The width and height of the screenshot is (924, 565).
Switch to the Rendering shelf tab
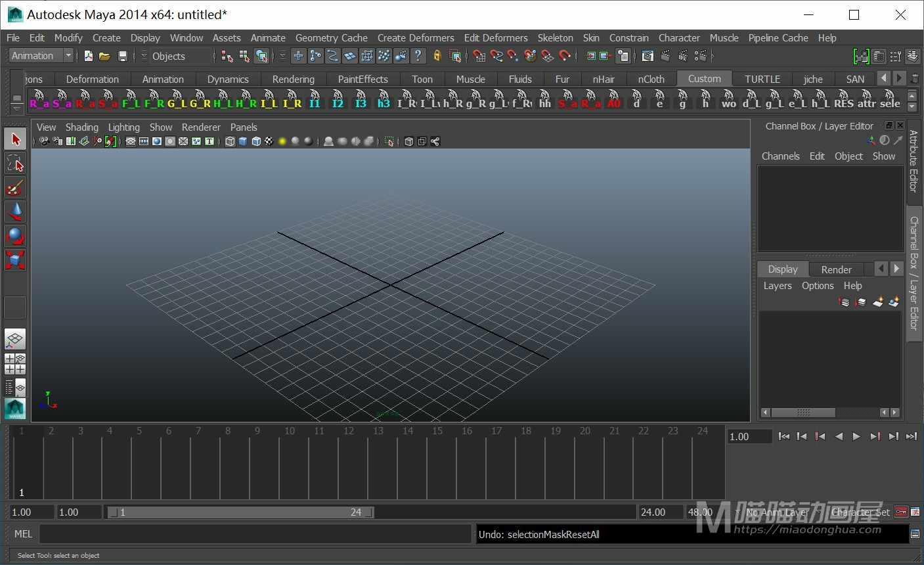293,79
